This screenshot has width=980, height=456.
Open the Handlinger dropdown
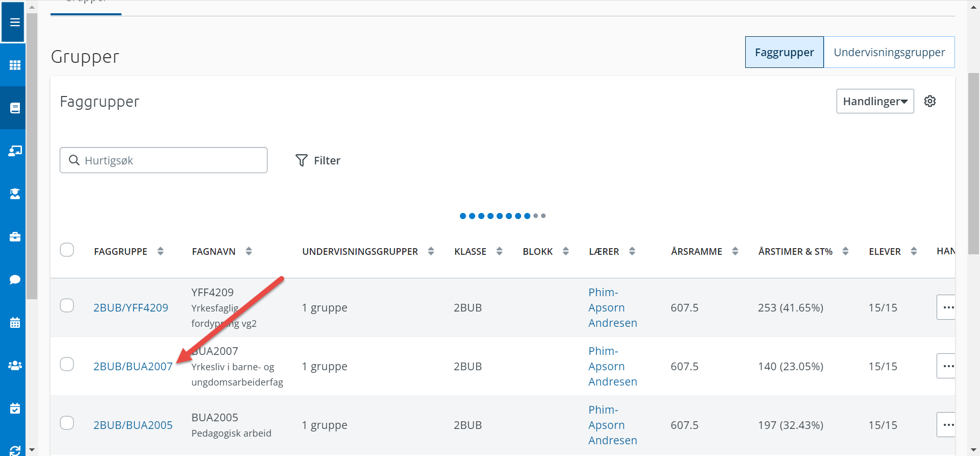875,101
